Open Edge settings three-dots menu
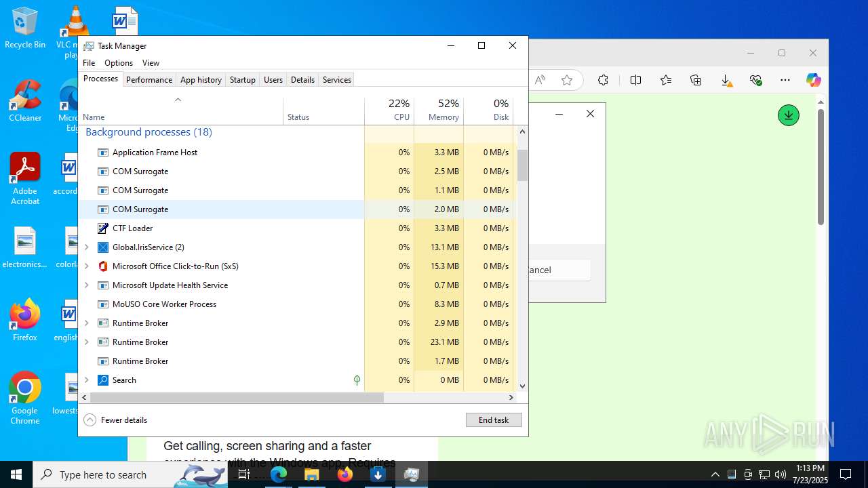 785,80
